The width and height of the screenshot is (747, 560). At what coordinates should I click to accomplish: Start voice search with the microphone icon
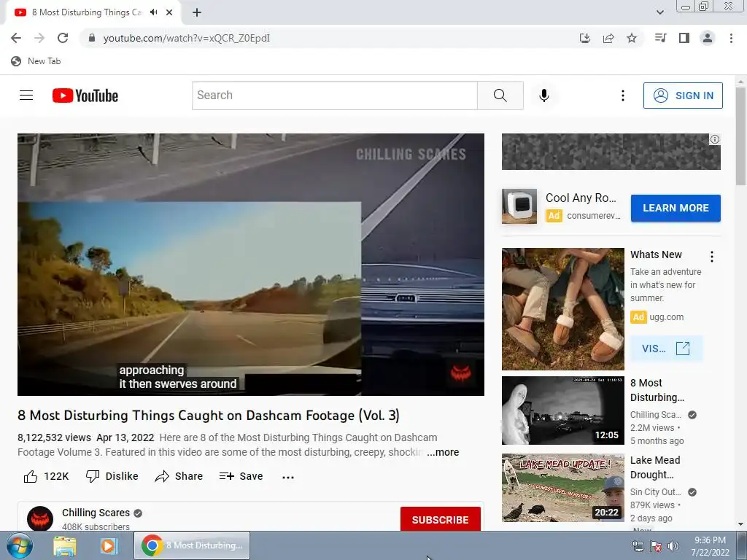point(544,96)
